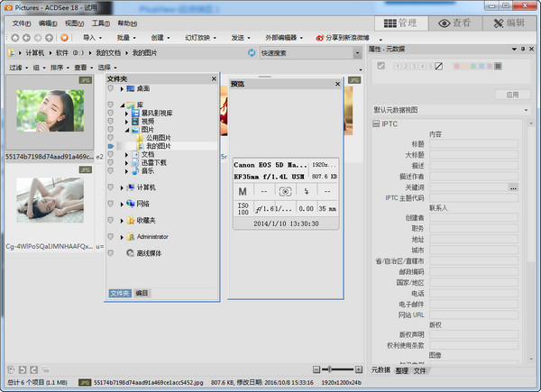Image resolution: width=541 pixels, height=392 pixels.
Task: Close the 预览 preview pane
Action: [x=338, y=84]
